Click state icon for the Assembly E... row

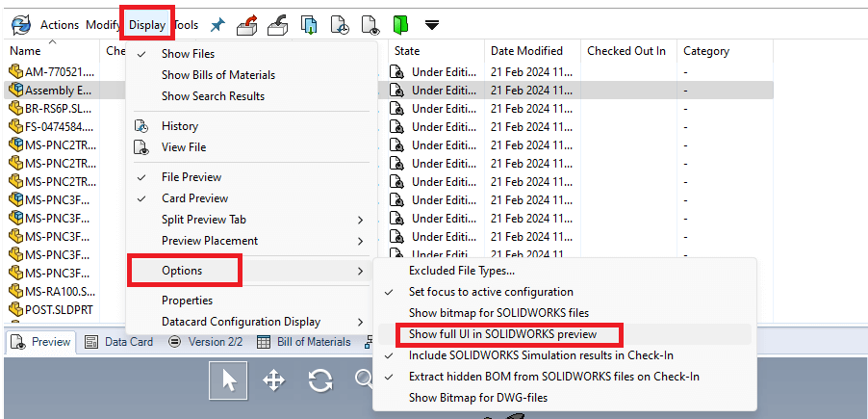(397, 91)
